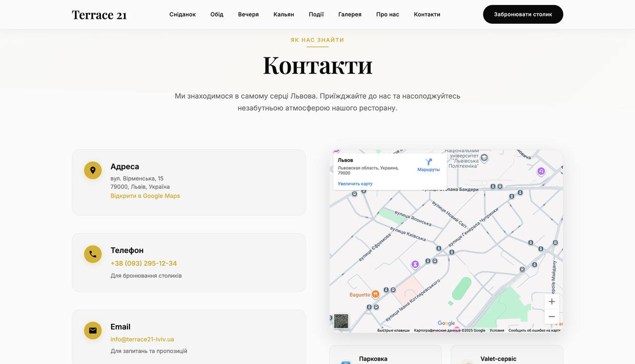Click the Забронювати столик button

(x=523, y=14)
